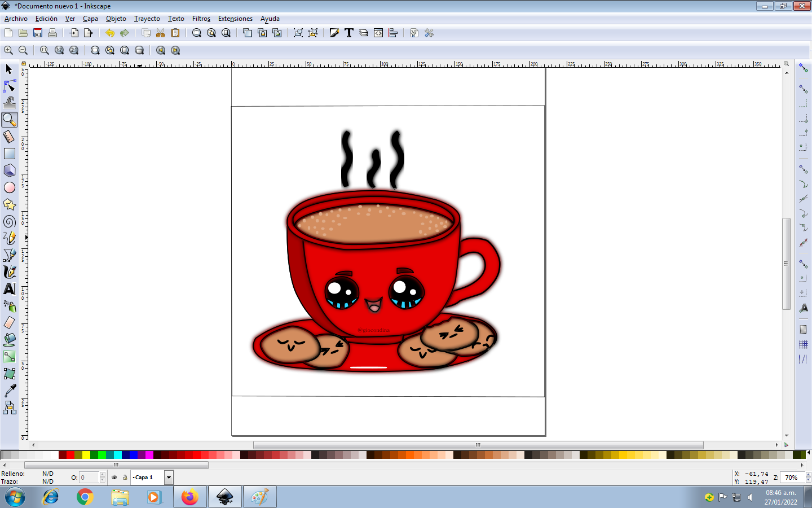Create a new document icon
The width and height of the screenshot is (812, 508).
tap(8, 33)
